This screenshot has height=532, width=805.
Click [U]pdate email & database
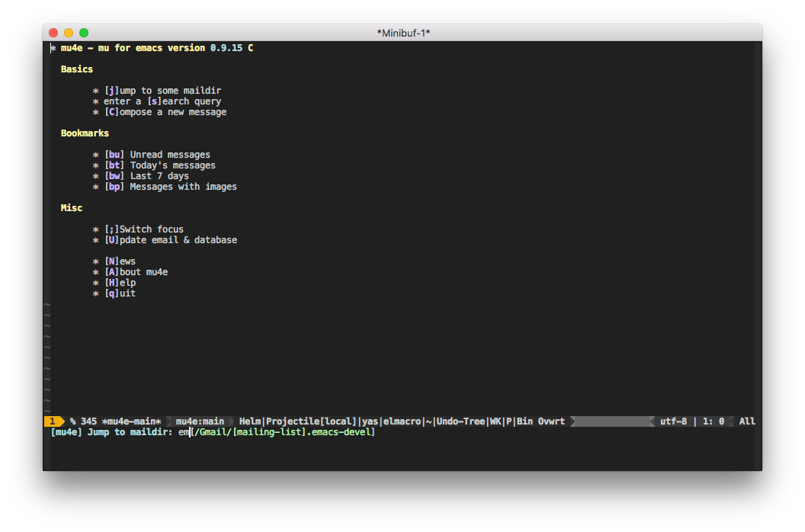click(x=171, y=240)
